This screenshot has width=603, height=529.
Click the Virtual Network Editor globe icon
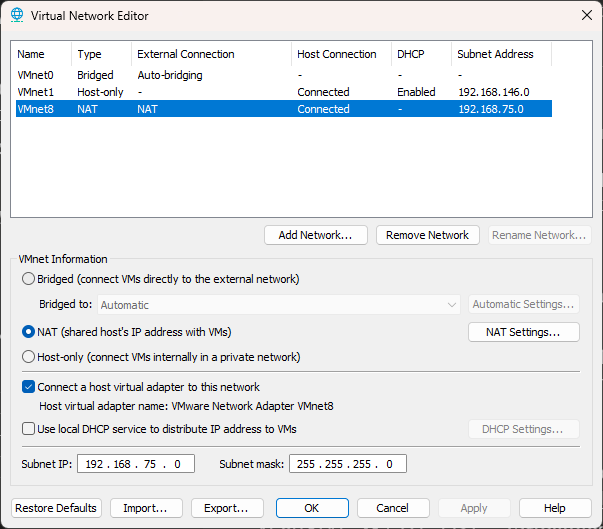[x=17, y=15]
